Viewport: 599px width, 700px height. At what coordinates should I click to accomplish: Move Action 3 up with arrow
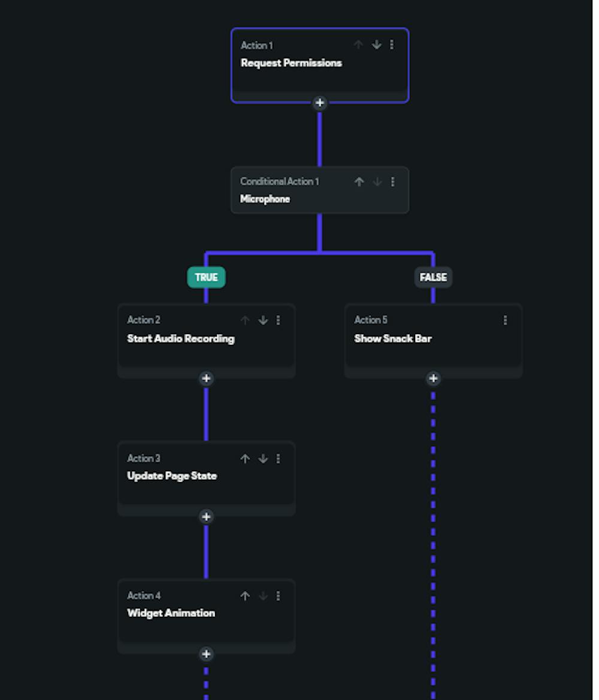click(x=245, y=459)
